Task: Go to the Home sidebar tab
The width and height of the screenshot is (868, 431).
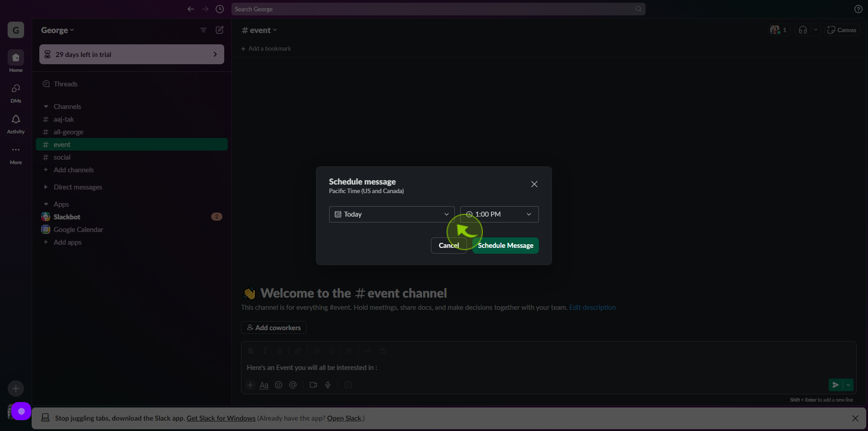Action: coord(16,62)
